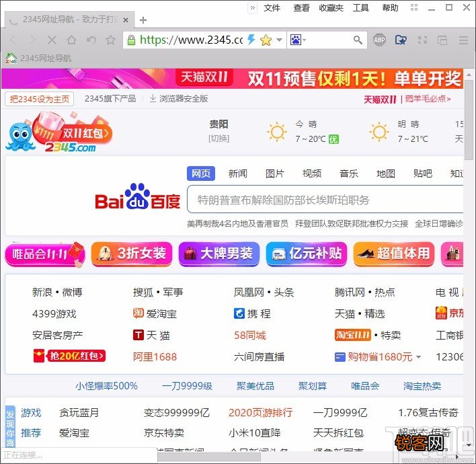476x464 pixels.
Task: Click 聚美优品 link
Action: coord(255,386)
